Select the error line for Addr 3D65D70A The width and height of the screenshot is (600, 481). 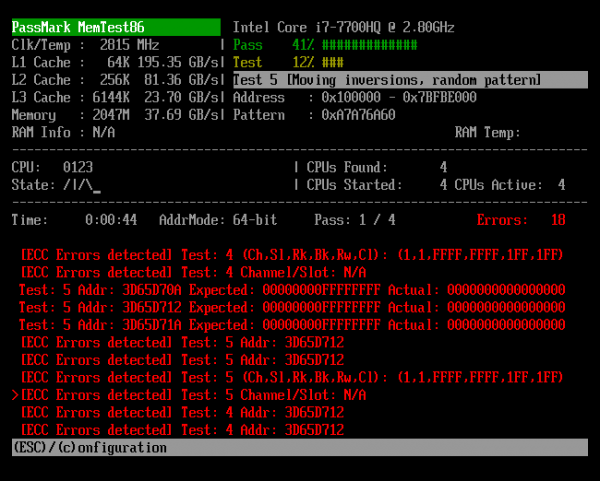pyautogui.click(x=292, y=290)
